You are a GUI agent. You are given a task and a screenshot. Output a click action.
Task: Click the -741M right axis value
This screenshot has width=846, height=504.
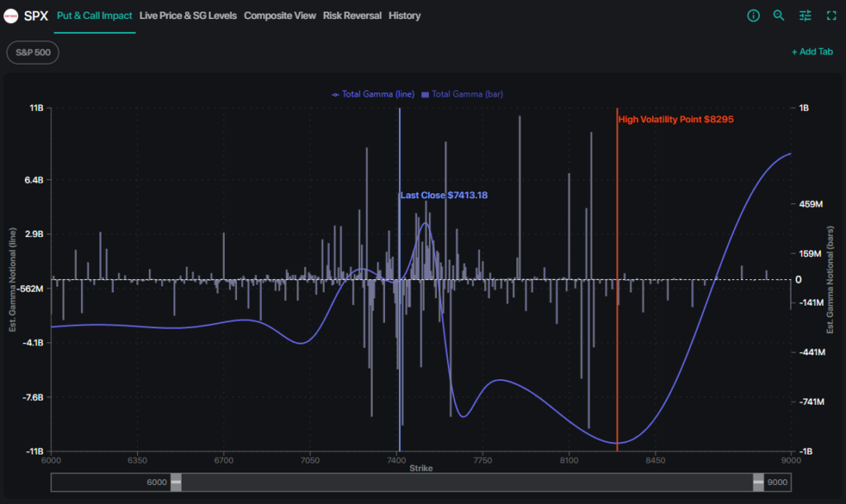(x=811, y=402)
